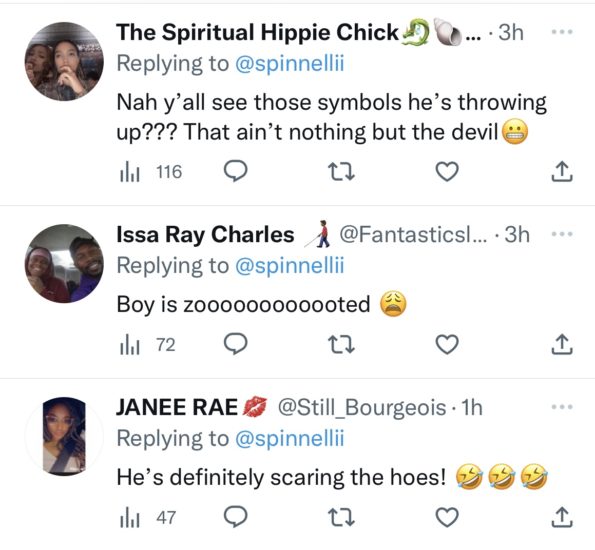Open @Still_Bourgeois profile handle

pyautogui.click(x=362, y=408)
